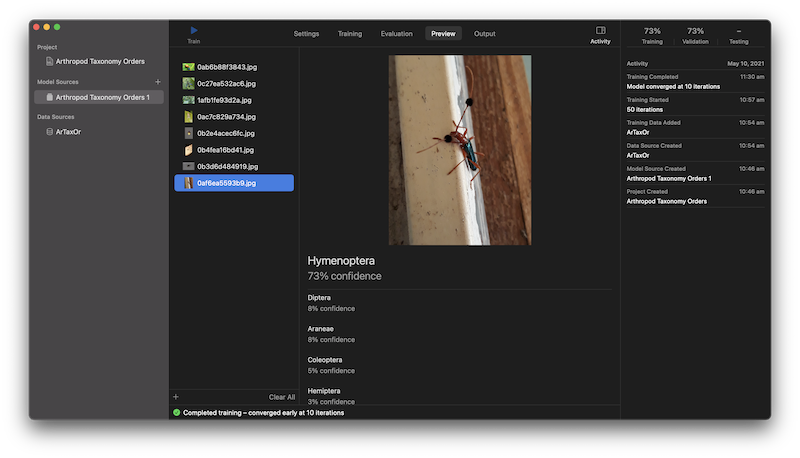Go to the Evaluation tab
800x458 pixels.
click(x=396, y=34)
